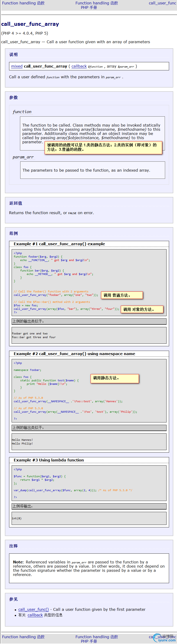Open call_user_func() link in 参见 section
177x644 pixels.
click(x=33, y=609)
